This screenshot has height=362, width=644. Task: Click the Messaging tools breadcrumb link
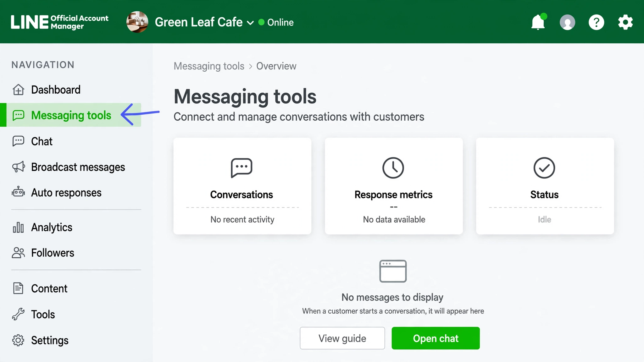click(x=209, y=66)
